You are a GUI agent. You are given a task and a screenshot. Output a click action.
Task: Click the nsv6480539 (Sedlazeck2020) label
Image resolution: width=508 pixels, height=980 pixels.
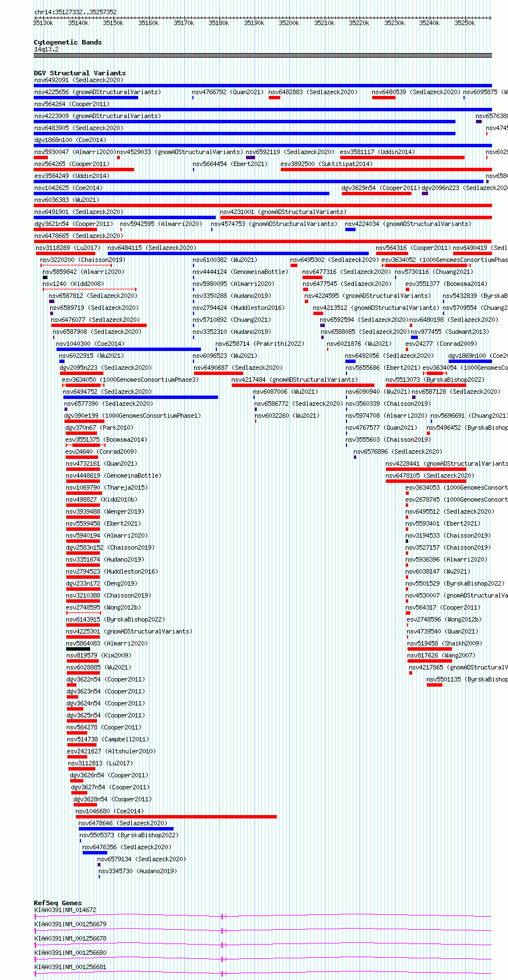(x=416, y=92)
